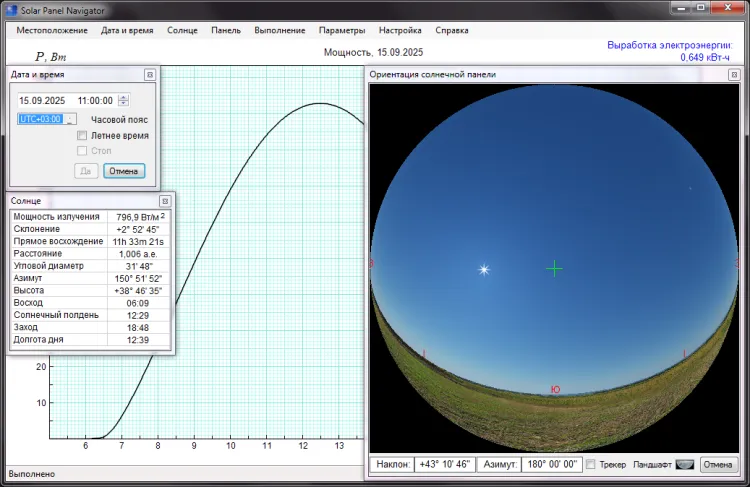
Task: Click the date-time spinner down arrow
Action: [123, 103]
